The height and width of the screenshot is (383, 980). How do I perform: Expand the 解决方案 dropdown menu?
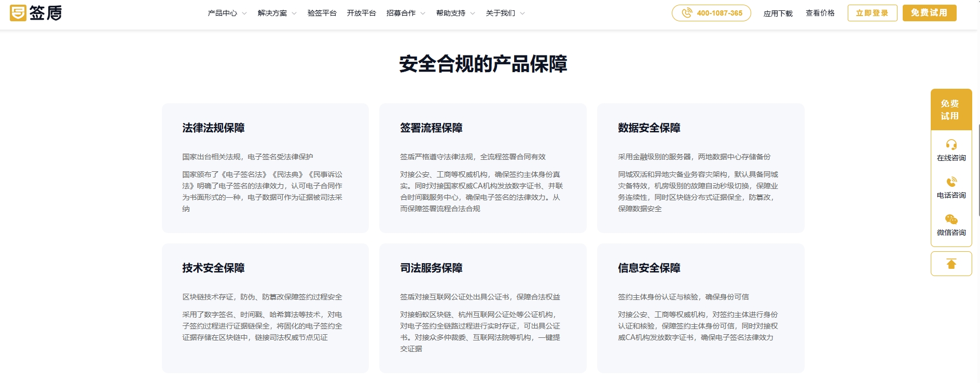pyautogui.click(x=277, y=13)
